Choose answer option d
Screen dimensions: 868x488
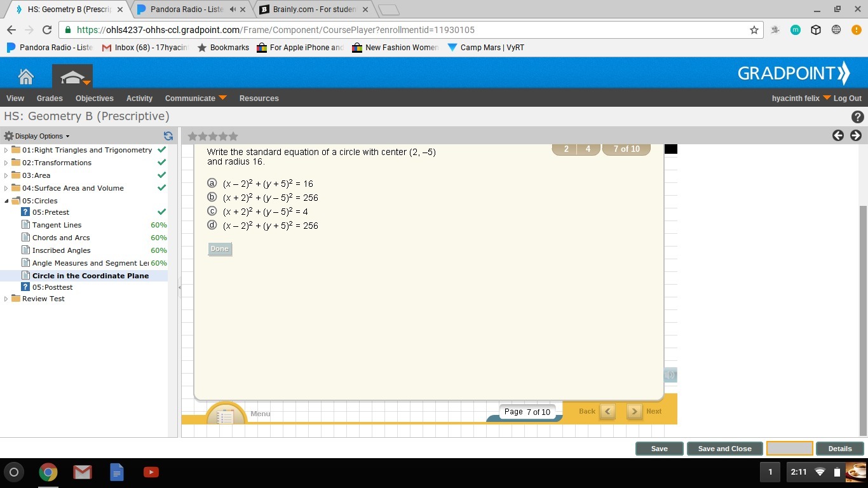(x=212, y=225)
